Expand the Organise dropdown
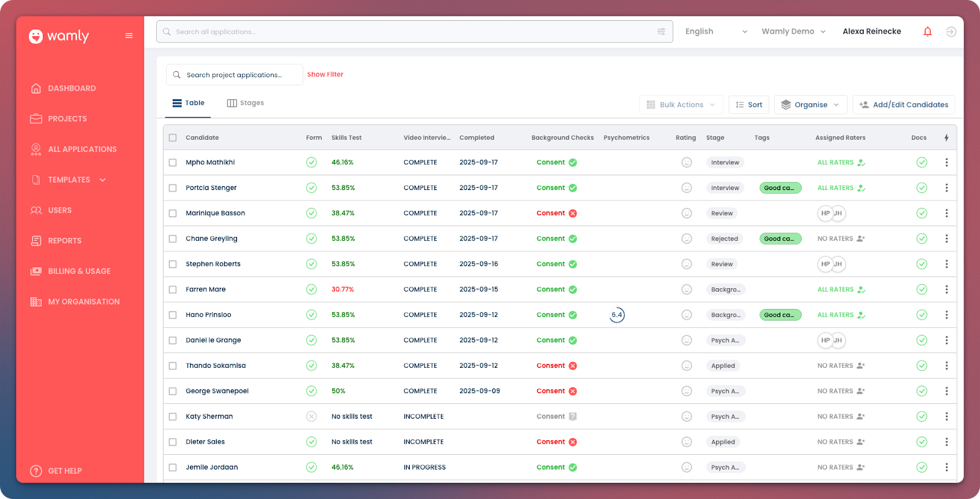Viewport: 980px width, 499px height. pos(810,105)
